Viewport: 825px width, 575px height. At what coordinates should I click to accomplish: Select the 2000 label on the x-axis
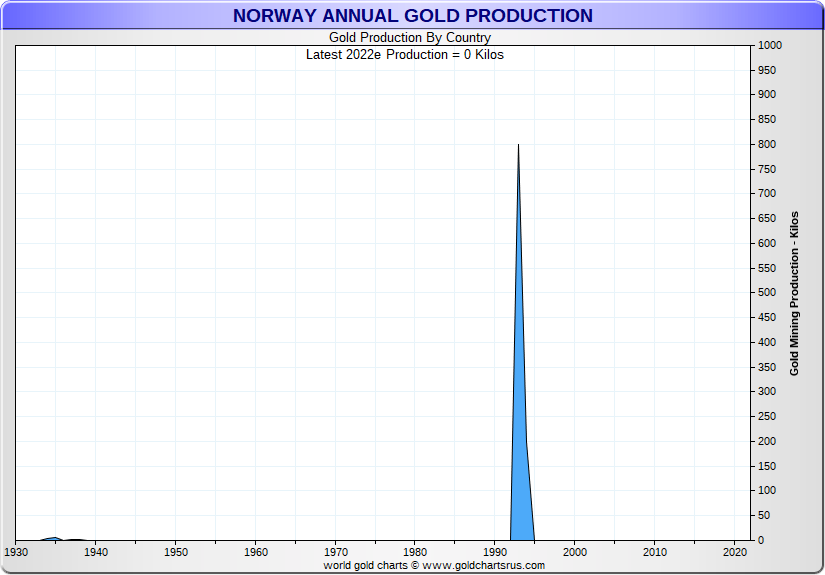coord(575,552)
